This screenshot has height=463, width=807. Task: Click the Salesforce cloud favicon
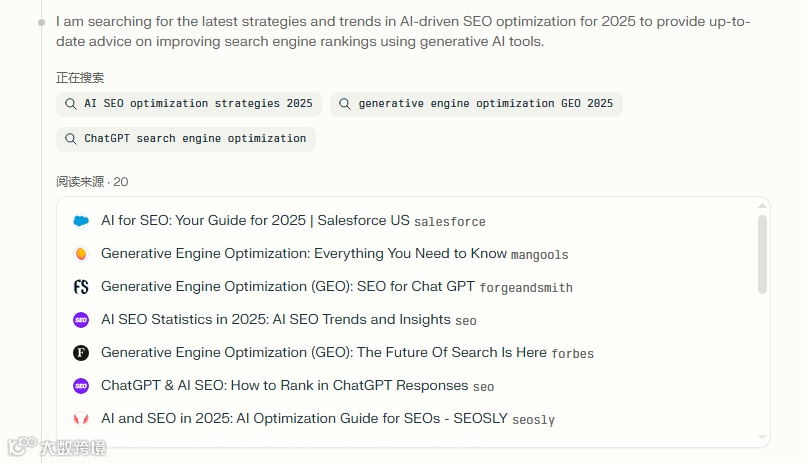(81, 221)
